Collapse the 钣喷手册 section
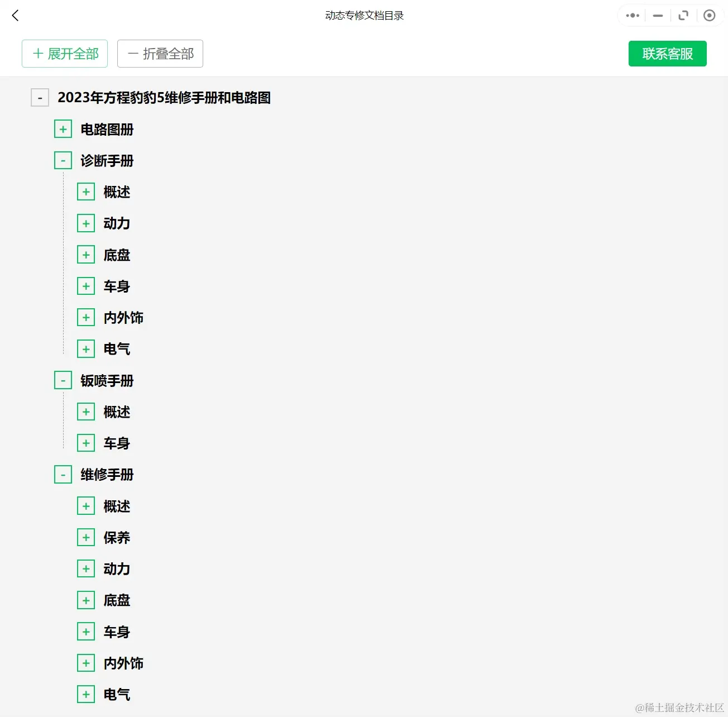Image resolution: width=728 pixels, height=717 pixels. pos(63,380)
